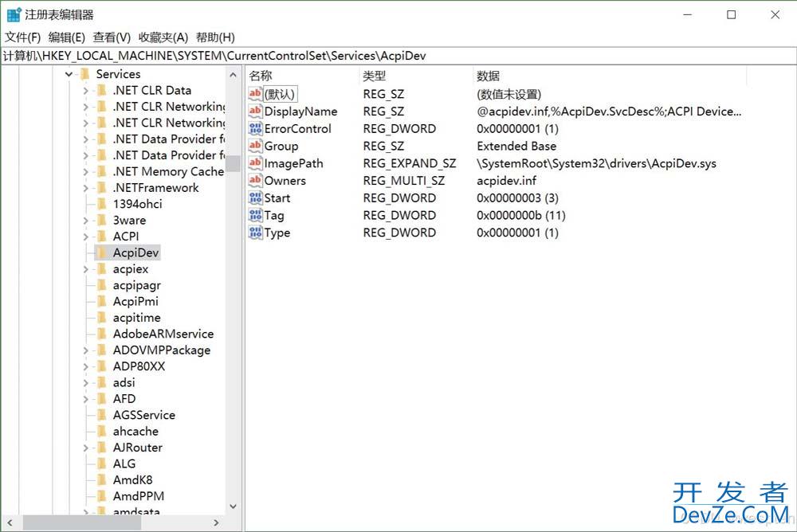The width and height of the screenshot is (797, 532).
Task: Expand the .NET Memory Cache key
Action: (x=85, y=172)
